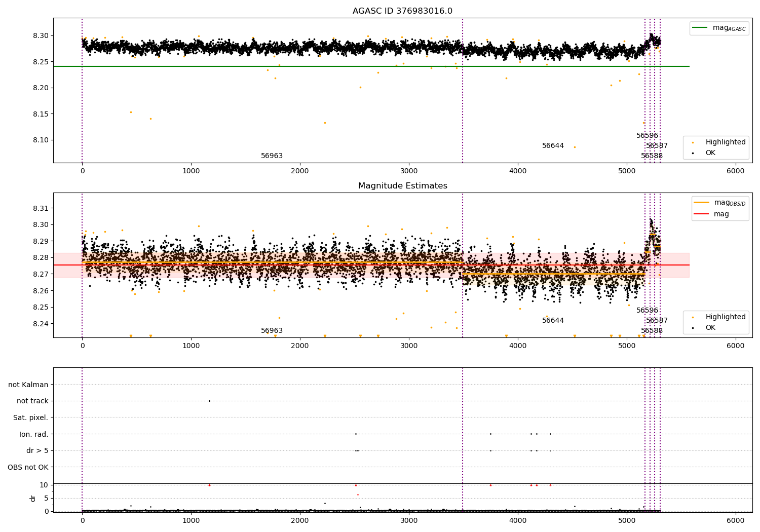Click the "not track" row label

click(32, 401)
